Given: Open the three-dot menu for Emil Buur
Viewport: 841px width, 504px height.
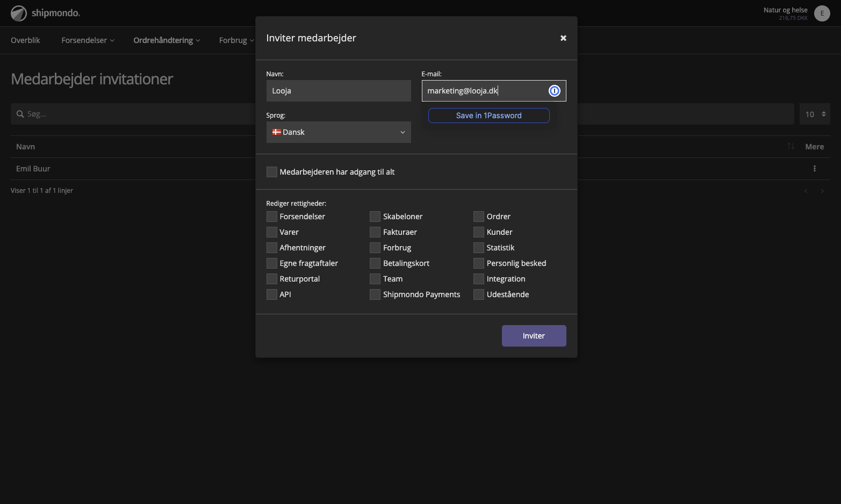Looking at the screenshot, I should click(x=815, y=169).
